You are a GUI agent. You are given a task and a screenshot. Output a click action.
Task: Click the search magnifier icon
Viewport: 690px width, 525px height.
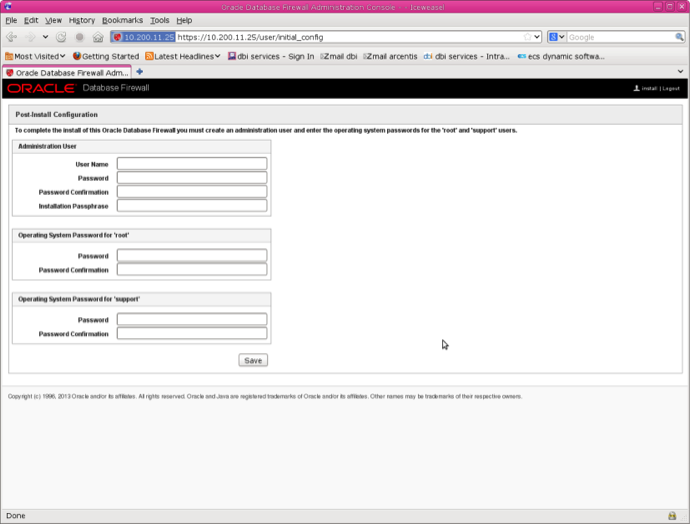678,37
